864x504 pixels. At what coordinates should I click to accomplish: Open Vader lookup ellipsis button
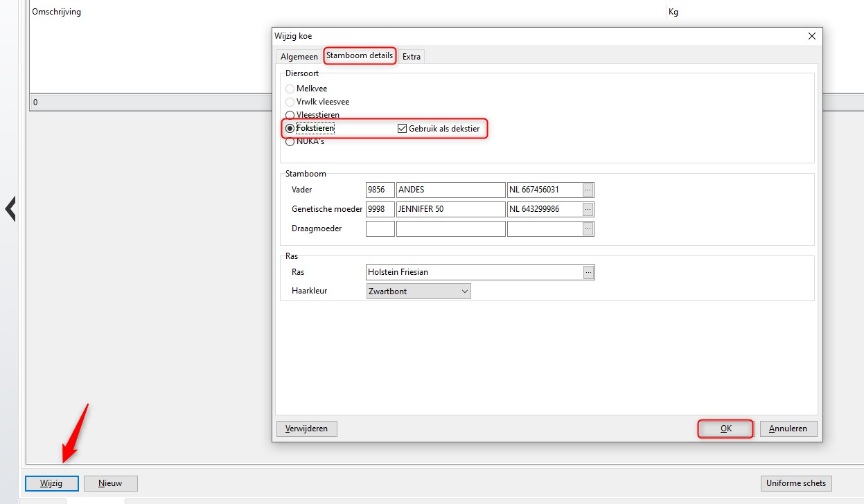pyautogui.click(x=588, y=190)
